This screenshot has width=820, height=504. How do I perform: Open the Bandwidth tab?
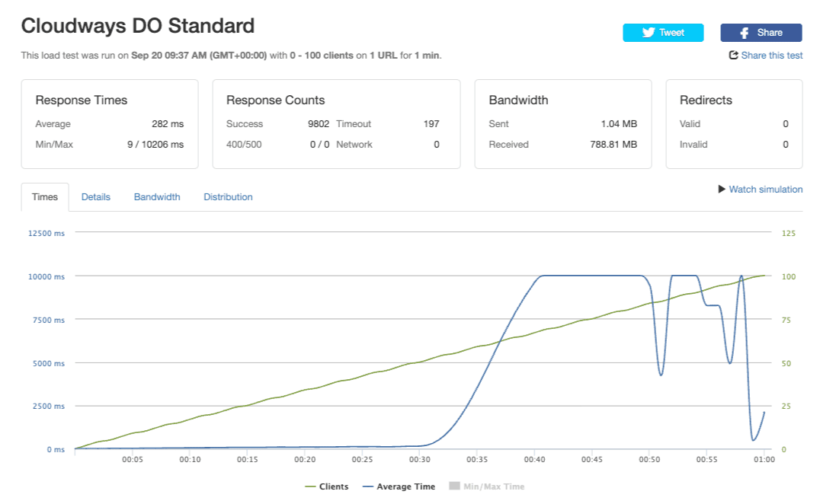(x=157, y=197)
